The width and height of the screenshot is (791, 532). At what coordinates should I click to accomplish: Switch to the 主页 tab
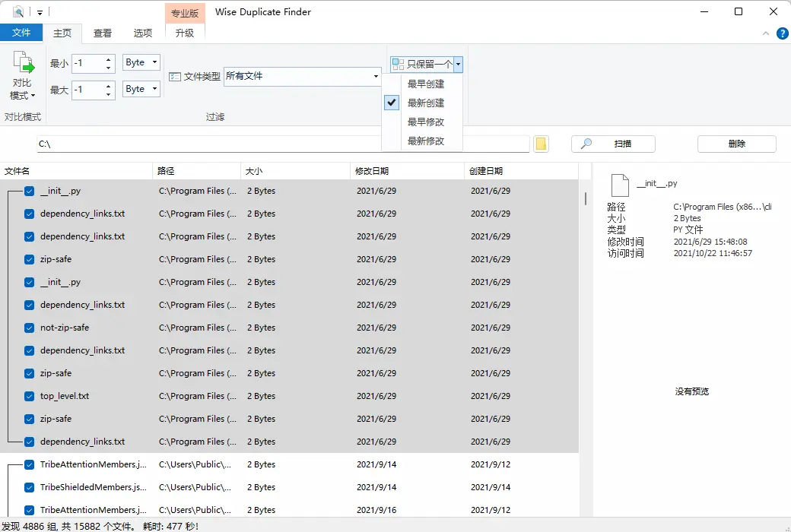coord(62,33)
